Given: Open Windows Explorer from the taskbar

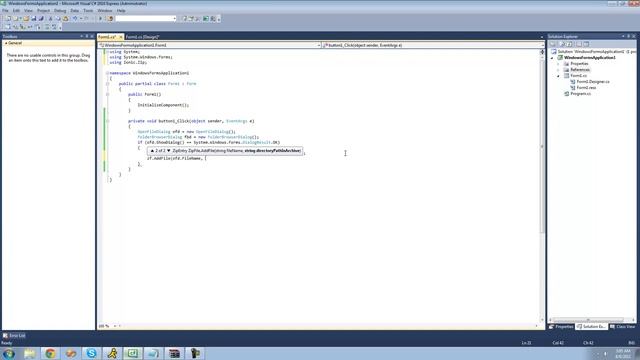Looking at the screenshot, I should pos(29,353).
